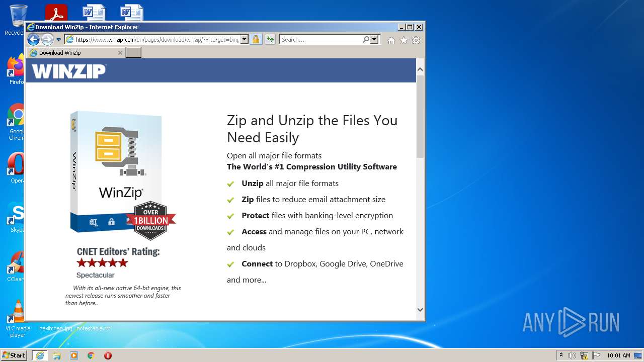This screenshot has height=362, width=644.
Task: Click the refresh page icon
Action: [270, 40]
